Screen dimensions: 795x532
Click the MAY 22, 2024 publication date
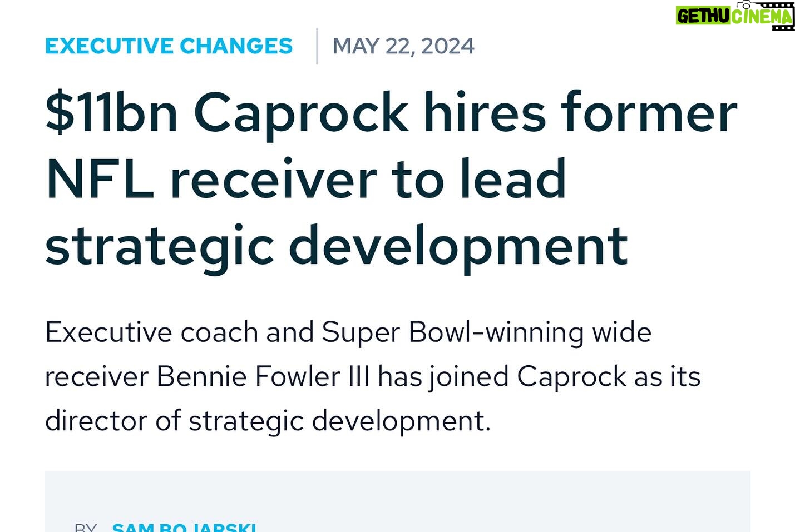(403, 46)
